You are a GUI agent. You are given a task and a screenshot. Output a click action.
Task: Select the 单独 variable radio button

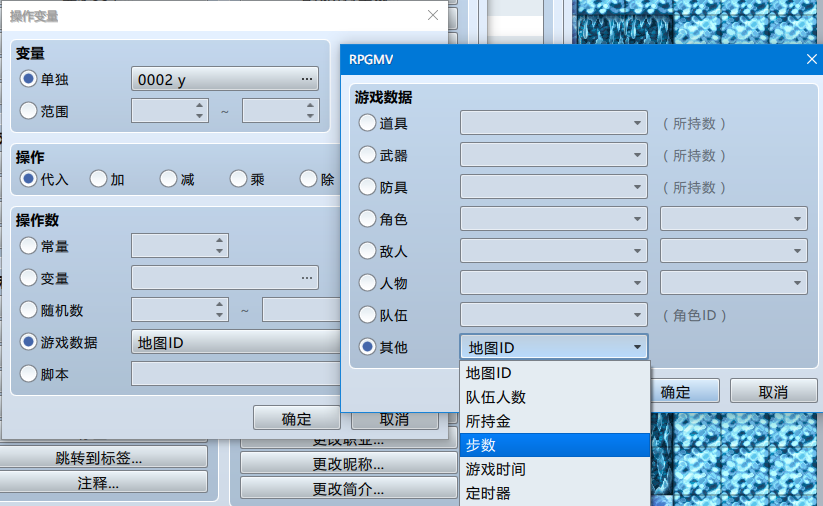coord(28,79)
